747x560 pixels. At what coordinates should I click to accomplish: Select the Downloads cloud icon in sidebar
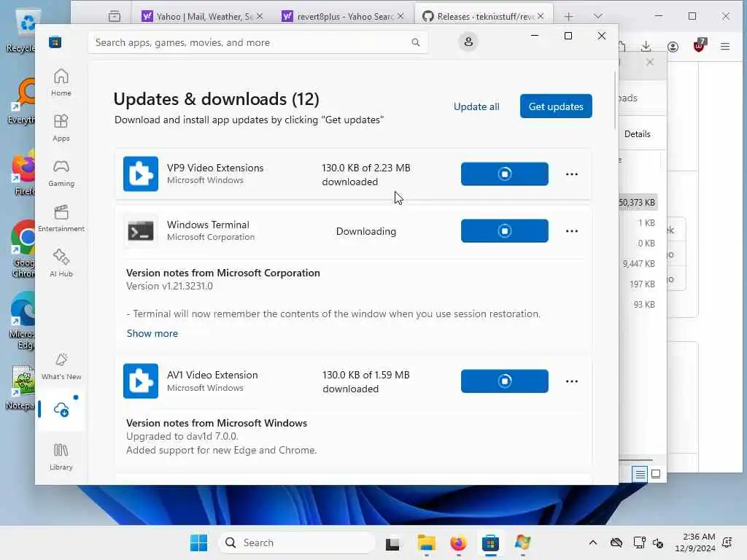click(61, 409)
